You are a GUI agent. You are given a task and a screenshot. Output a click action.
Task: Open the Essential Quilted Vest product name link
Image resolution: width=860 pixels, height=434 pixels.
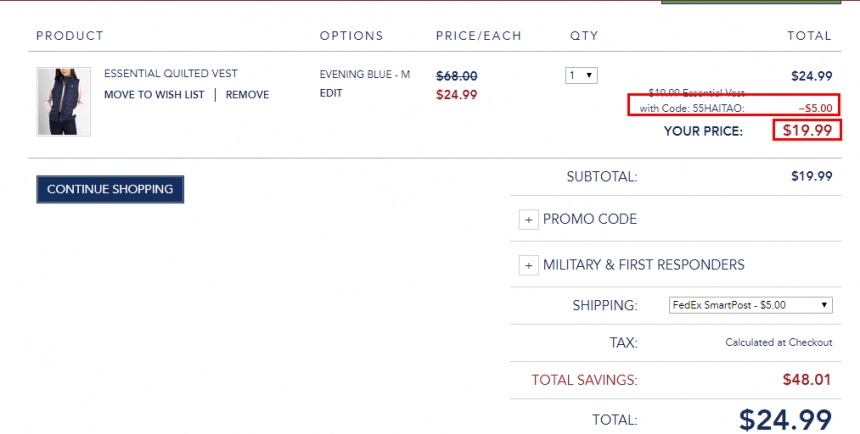tap(171, 74)
